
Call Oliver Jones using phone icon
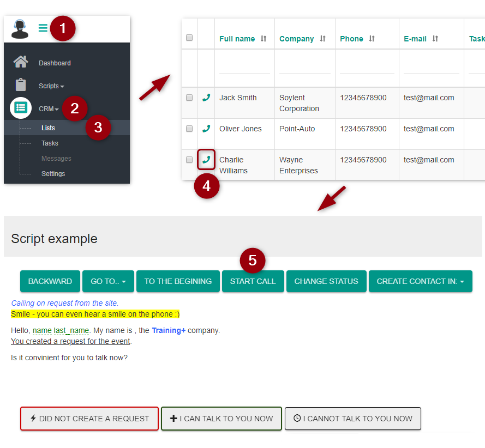tap(206, 129)
